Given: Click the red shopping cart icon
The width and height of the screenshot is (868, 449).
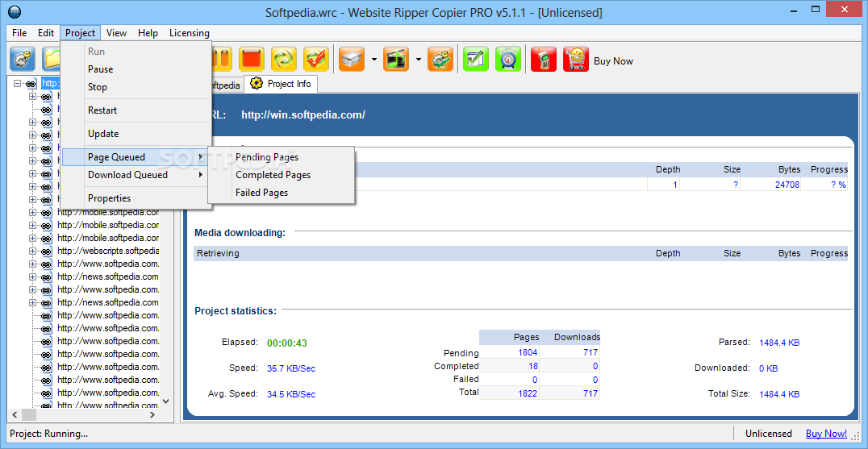Looking at the screenshot, I should coord(576,59).
